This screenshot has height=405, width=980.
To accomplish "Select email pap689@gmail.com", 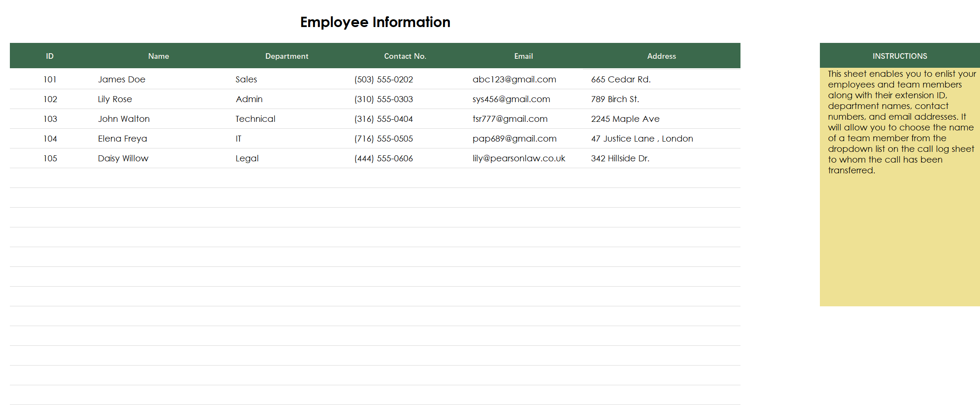I will (x=514, y=139).
